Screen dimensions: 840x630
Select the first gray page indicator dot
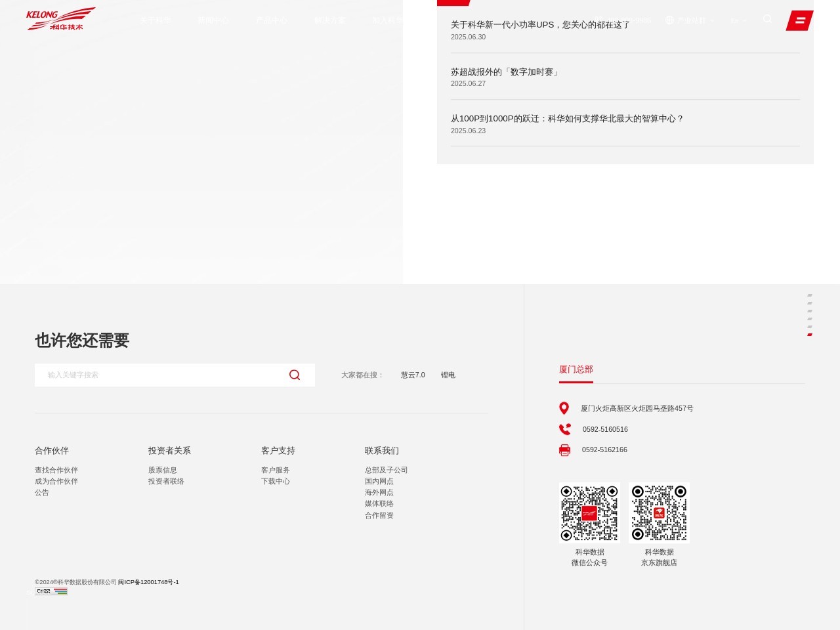810,295
